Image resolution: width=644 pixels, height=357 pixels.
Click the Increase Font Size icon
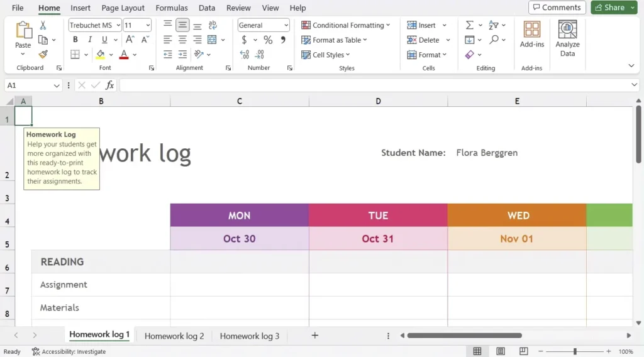pos(130,40)
